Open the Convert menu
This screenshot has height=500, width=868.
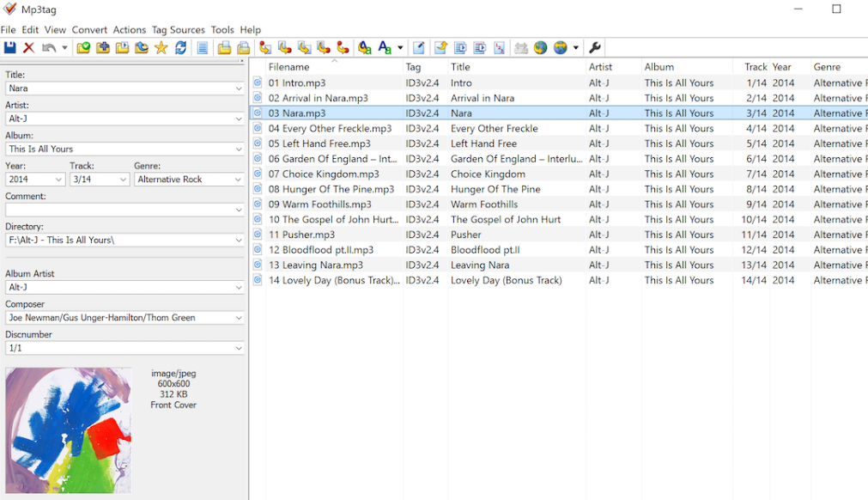(89, 29)
